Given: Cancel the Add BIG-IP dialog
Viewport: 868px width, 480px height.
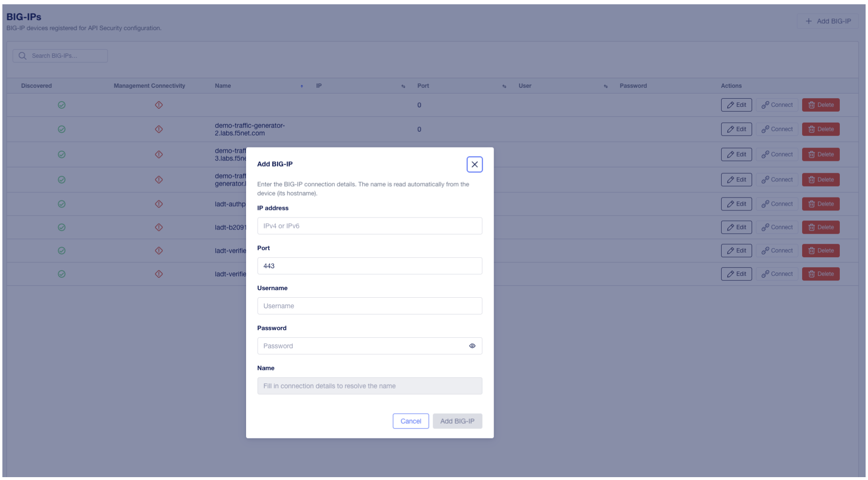Looking at the screenshot, I should pyautogui.click(x=411, y=421).
